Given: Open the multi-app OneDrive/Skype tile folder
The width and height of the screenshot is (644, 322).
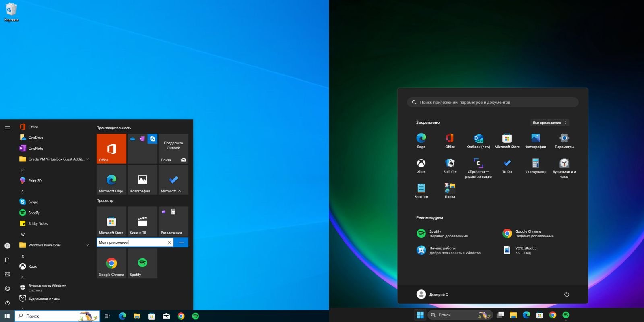Looking at the screenshot, I should point(142,149).
